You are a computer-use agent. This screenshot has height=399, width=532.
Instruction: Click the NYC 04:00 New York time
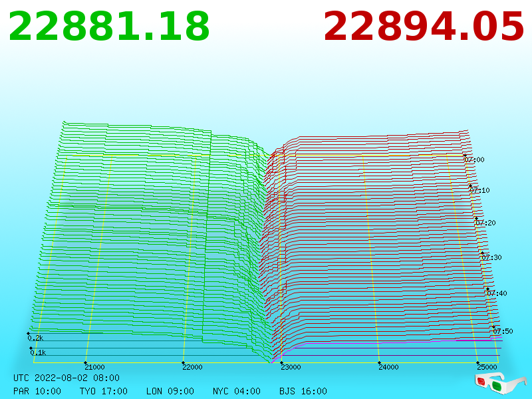tap(237, 391)
